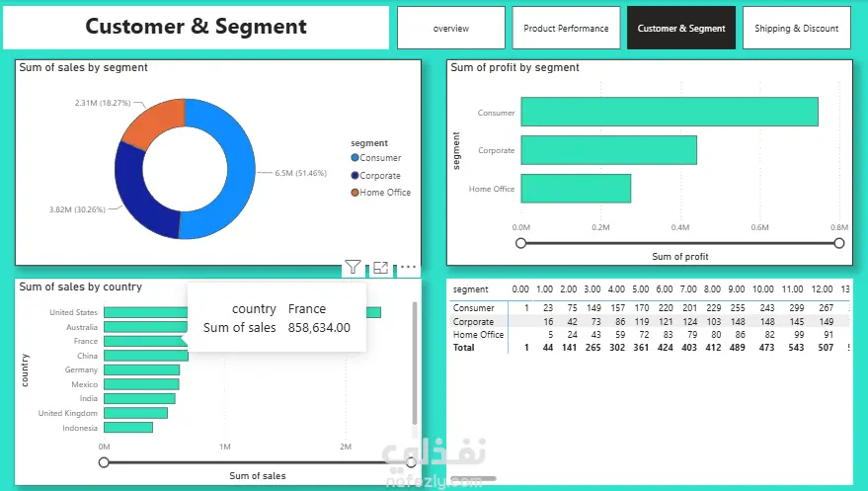Click the focus mode icon

381,268
